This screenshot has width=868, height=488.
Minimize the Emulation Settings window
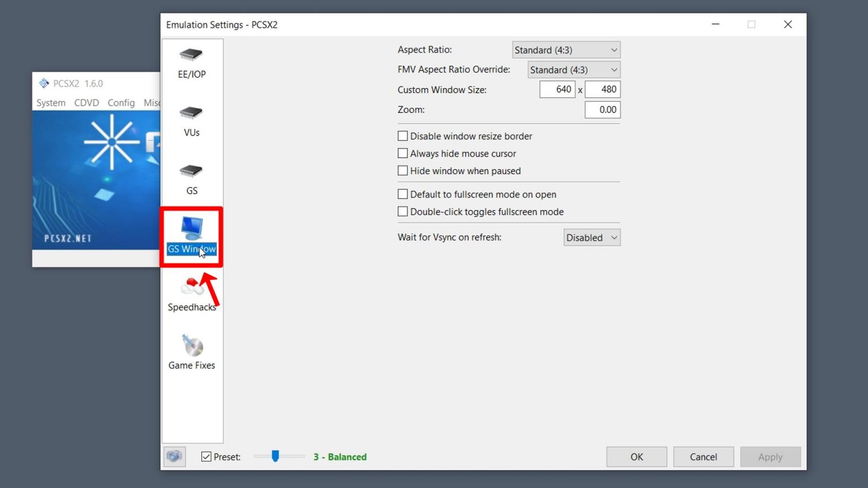pyautogui.click(x=715, y=24)
